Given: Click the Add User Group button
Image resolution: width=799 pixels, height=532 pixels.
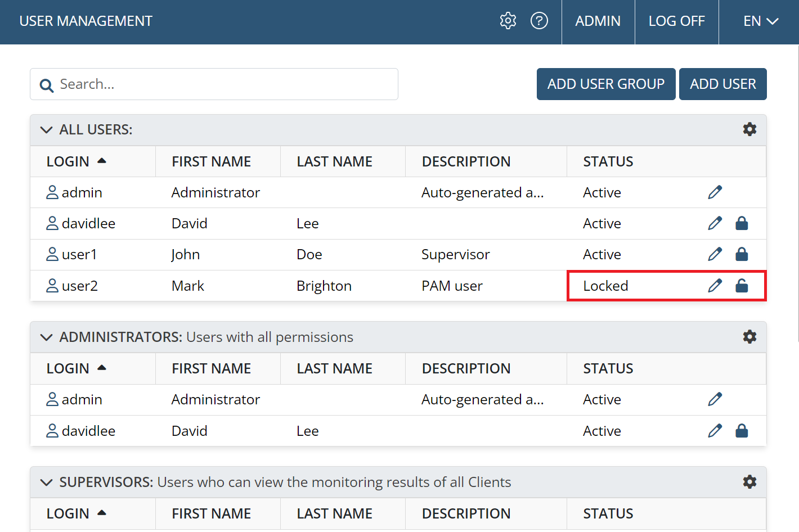Looking at the screenshot, I should [605, 84].
